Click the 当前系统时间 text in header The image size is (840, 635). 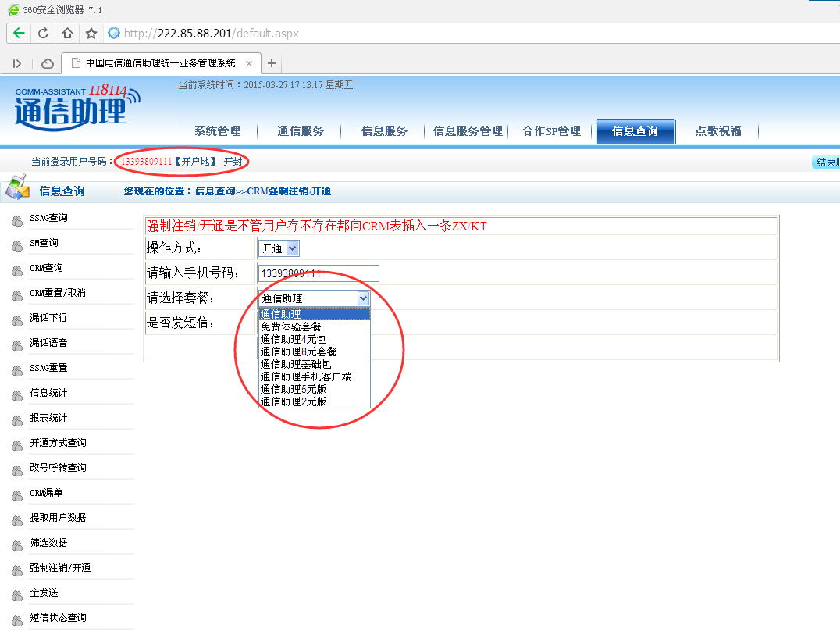[x=265, y=85]
